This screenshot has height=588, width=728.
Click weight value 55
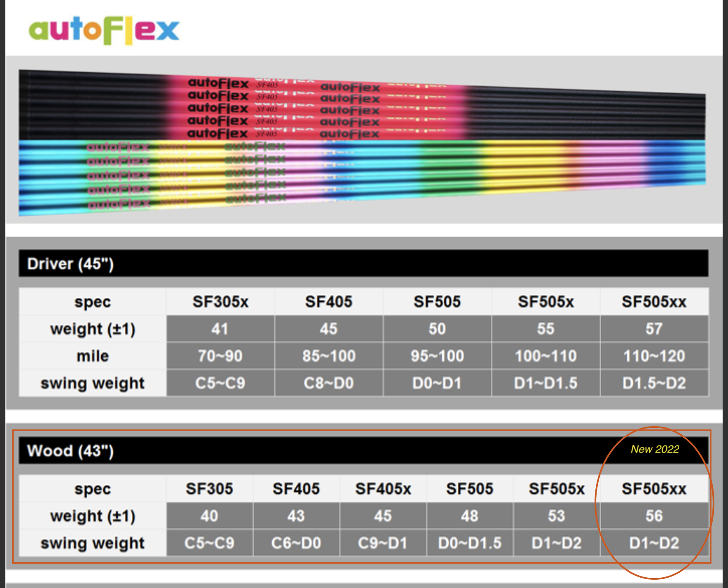(x=546, y=329)
